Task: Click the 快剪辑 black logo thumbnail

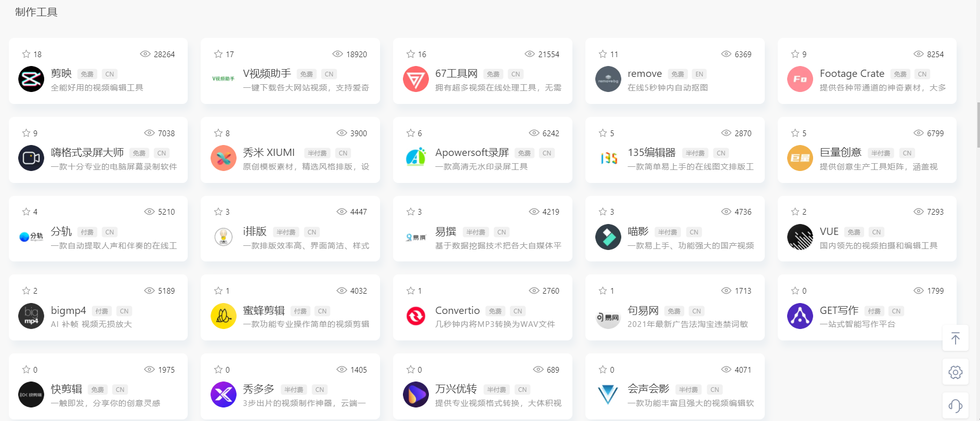Action: tap(31, 394)
